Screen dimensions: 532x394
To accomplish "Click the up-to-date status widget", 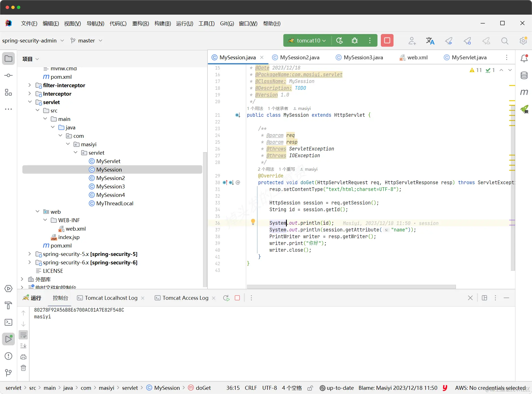I will [337, 388].
